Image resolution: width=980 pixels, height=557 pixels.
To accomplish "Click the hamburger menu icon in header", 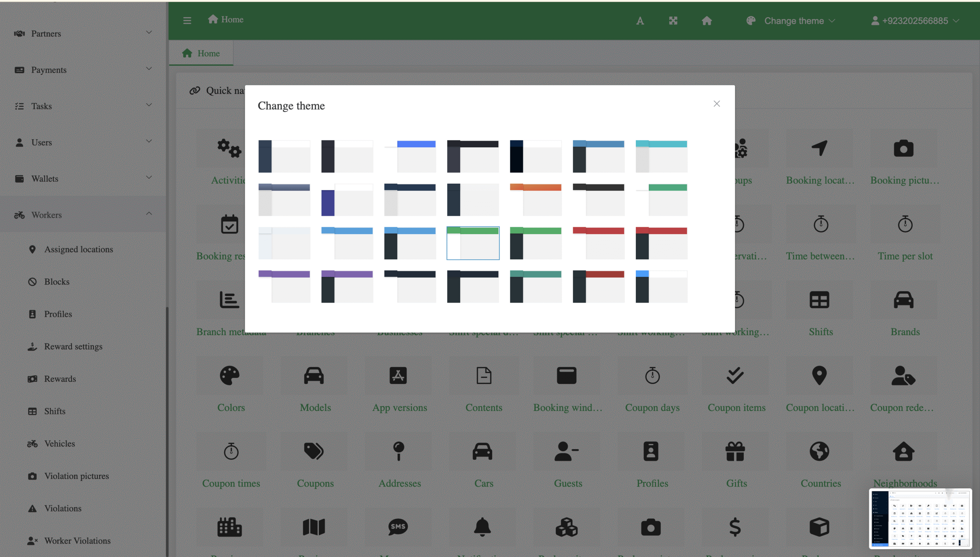I will coord(187,21).
